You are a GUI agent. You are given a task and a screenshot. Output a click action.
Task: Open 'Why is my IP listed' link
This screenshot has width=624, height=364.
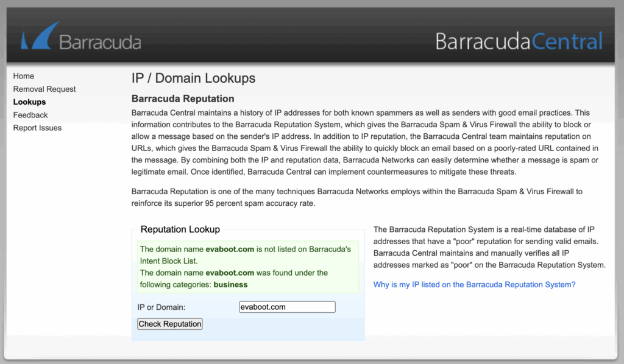(474, 284)
